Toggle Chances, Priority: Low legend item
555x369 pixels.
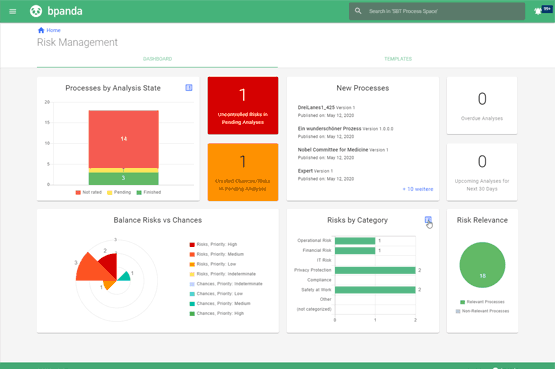[x=216, y=294]
